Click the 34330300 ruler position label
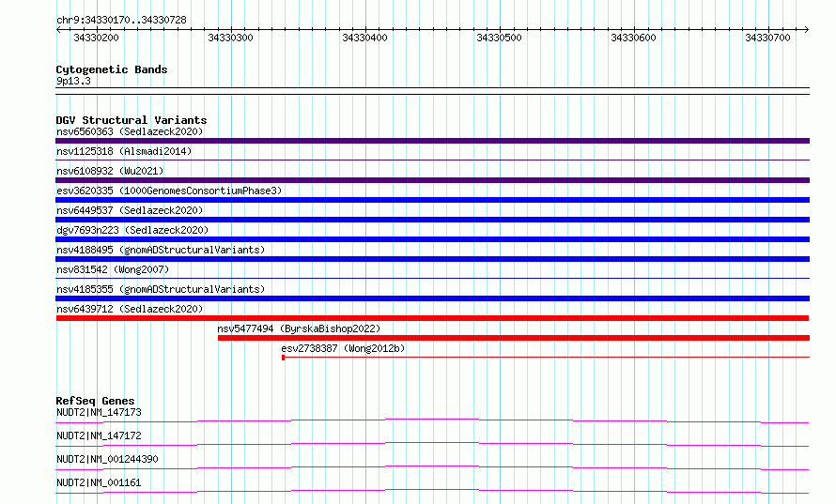836x504 pixels. 230,38
